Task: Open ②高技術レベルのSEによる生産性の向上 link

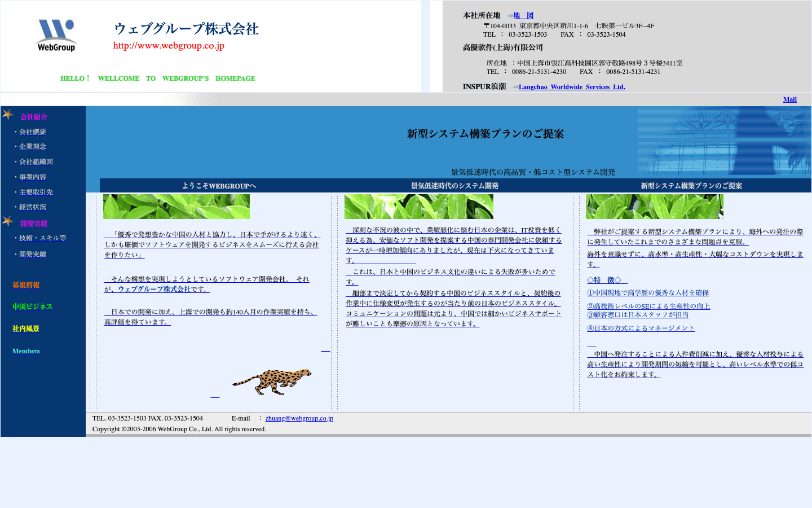Action: [x=648, y=306]
